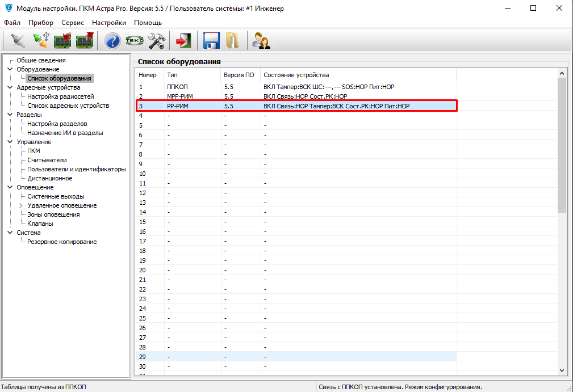The width and height of the screenshot is (573, 392).
Task: Select empty equipment row number 10
Action: pyautogui.click(x=296, y=174)
